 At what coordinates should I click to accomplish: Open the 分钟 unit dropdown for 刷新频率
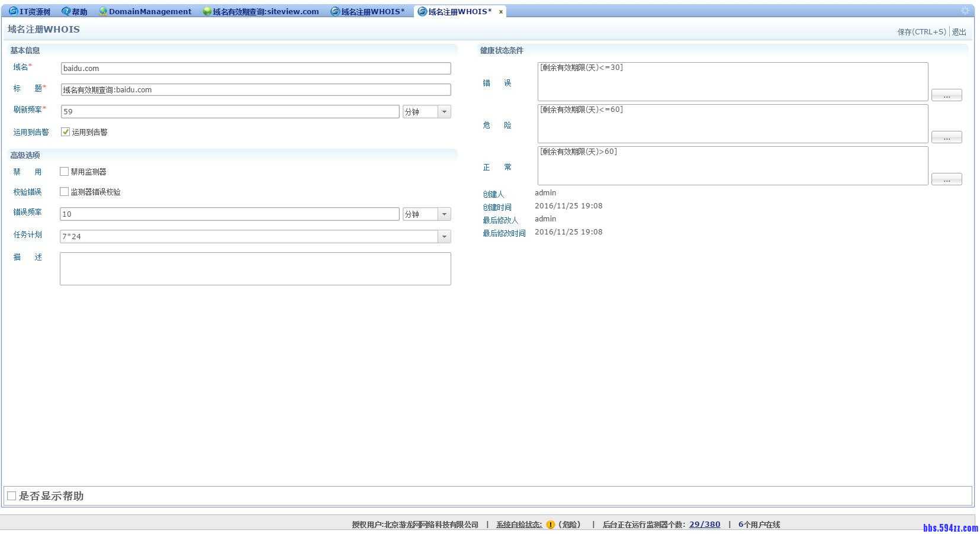tap(445, 111)
